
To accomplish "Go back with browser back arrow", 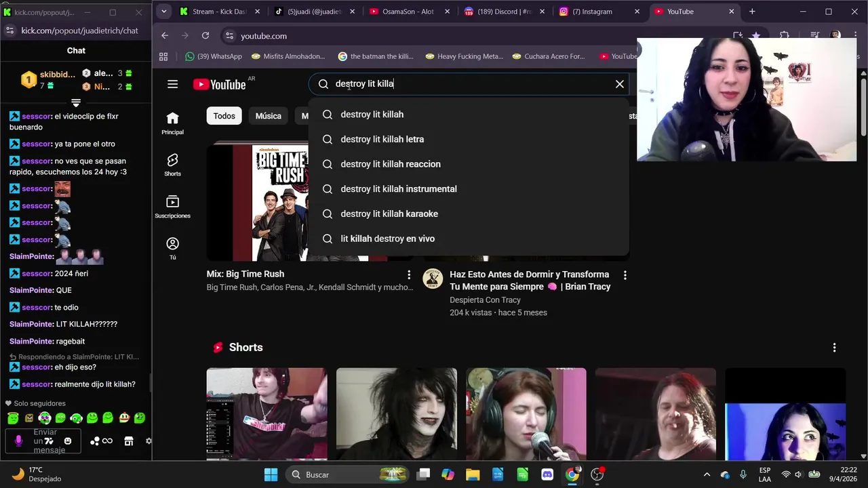I will [165, 36].
